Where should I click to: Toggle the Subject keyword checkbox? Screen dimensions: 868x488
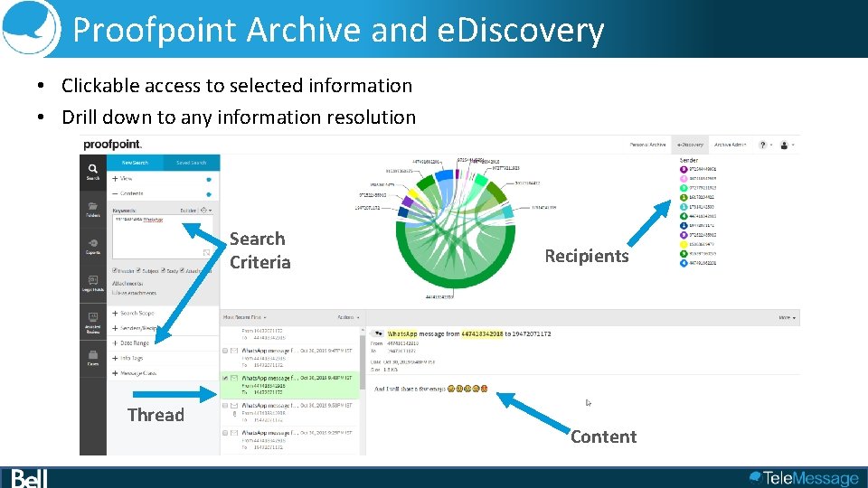138,270
